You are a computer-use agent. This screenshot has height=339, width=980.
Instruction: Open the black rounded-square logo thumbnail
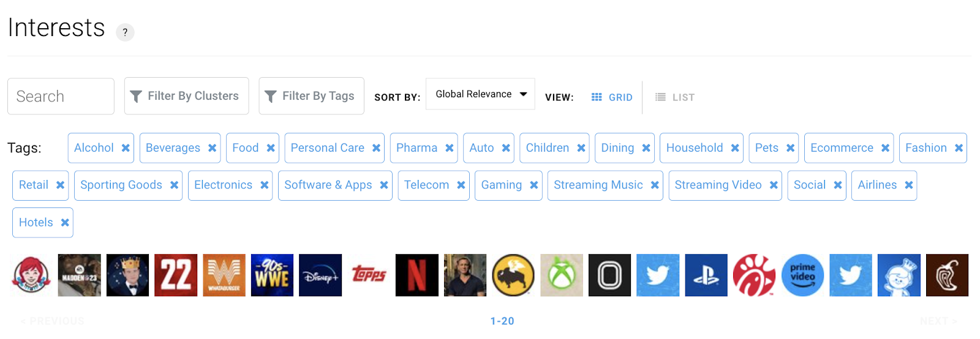[x=610, y=275]
